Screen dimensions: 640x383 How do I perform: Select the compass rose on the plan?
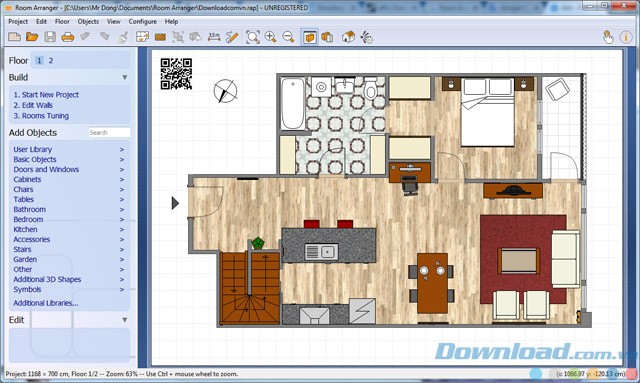225,91
